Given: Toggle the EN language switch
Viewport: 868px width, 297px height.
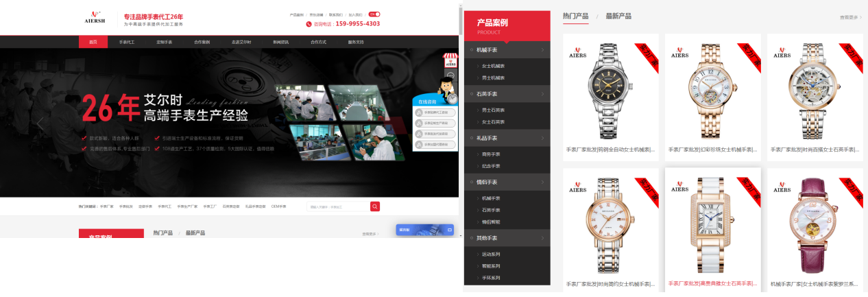Looking at the screenshot, I should pyautogui.click(x=374, y=14).
